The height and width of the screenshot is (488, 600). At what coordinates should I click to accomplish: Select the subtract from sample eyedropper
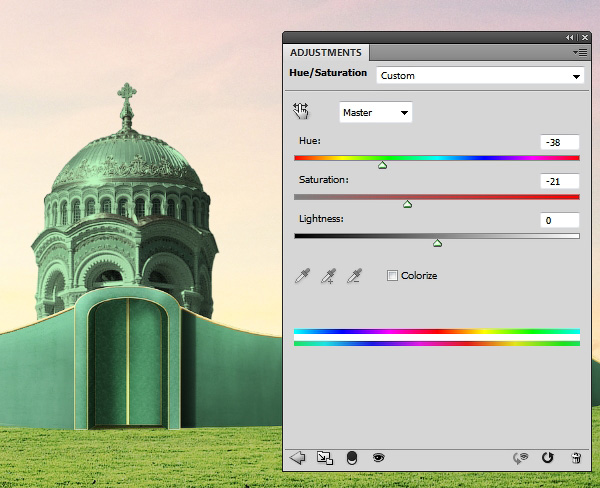[x=354, y=276]
